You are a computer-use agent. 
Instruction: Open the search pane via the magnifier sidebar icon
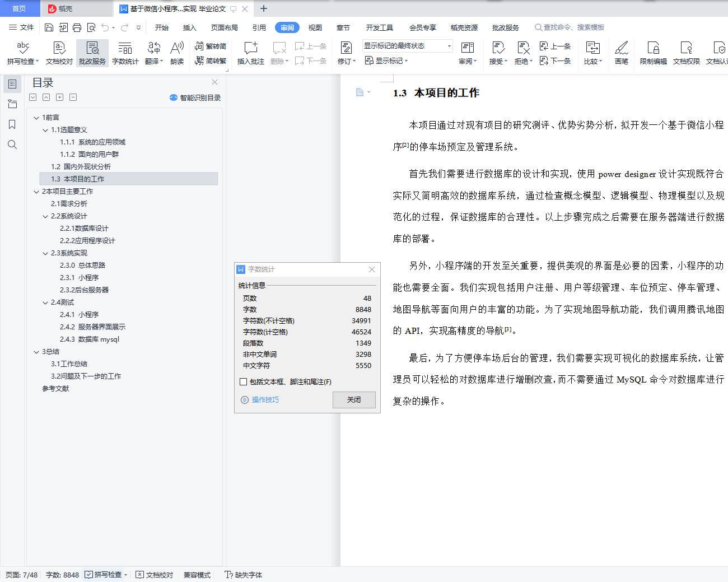tap(12, 145)
